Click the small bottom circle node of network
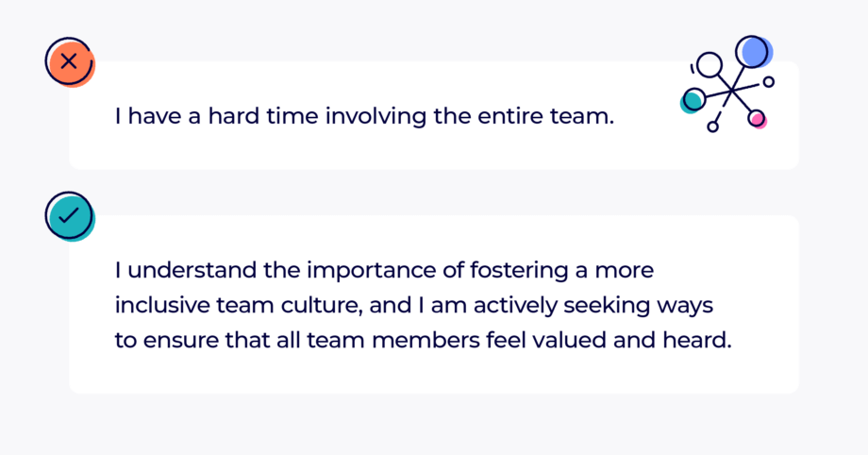868x455 pixels. click(714, 126)
